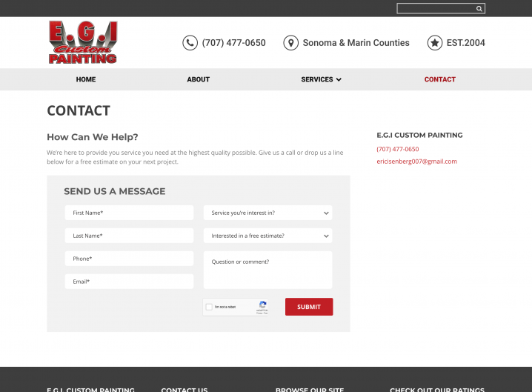Focus the First Name input field
Image resolution: width=532 pixels, height=392 pixels.
pyautogui.click(x=129, y=213)
